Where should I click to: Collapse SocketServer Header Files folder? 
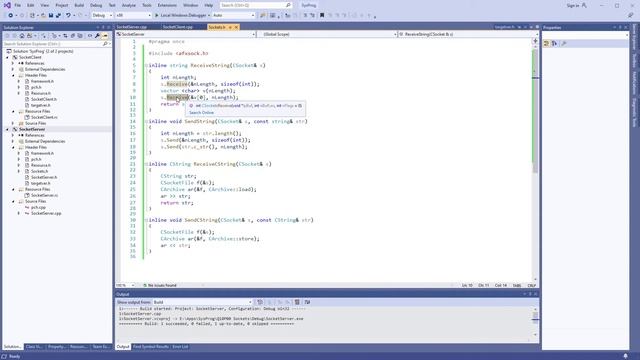click(13, 147)
